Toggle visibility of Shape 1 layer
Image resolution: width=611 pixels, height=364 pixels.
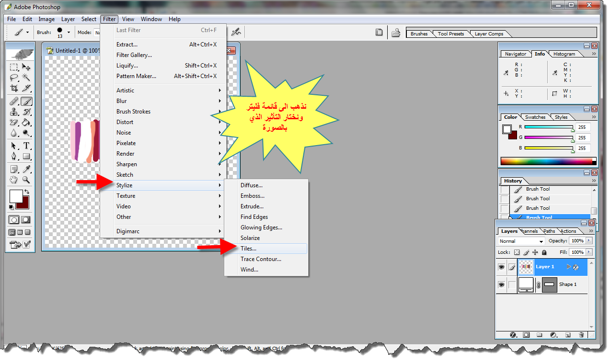(502, 284)
